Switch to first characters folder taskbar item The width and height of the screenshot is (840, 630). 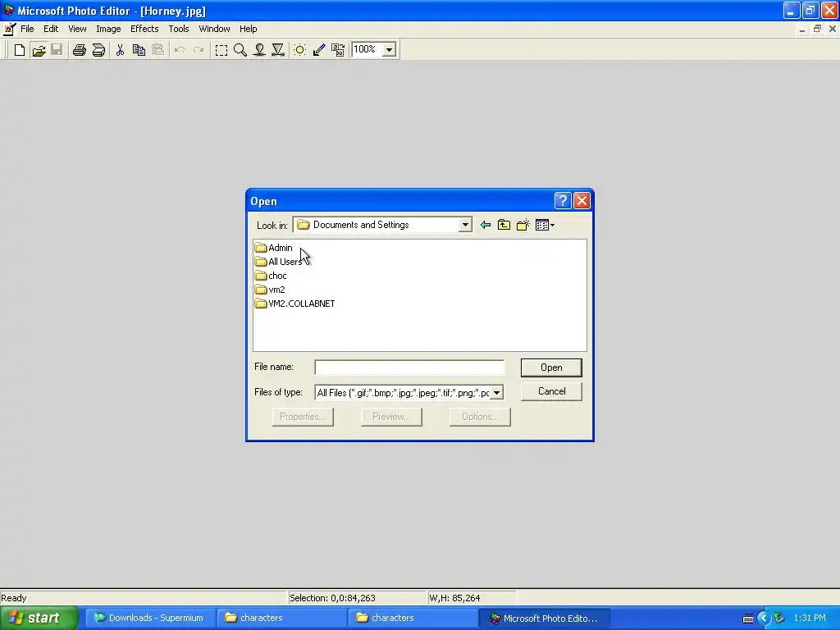tap(282, 619)
